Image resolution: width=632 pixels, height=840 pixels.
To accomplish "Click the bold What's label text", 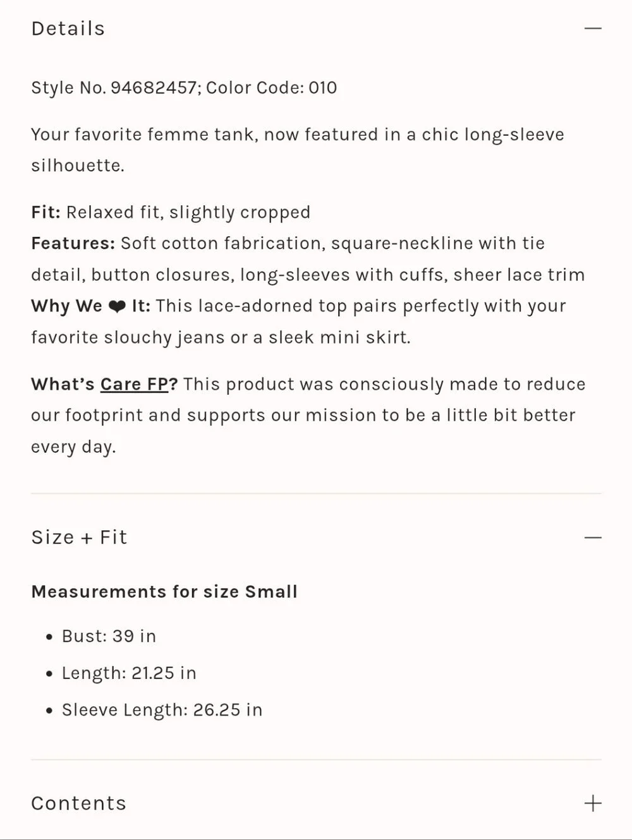I will pyautogui.click(x=63, y=385).
